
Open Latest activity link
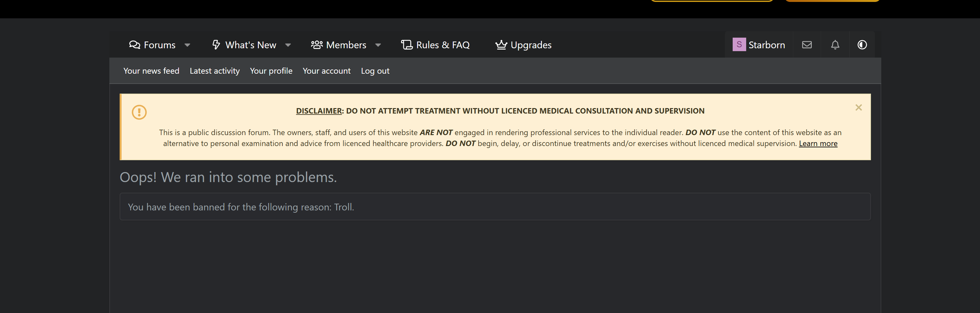coord(215,71)
